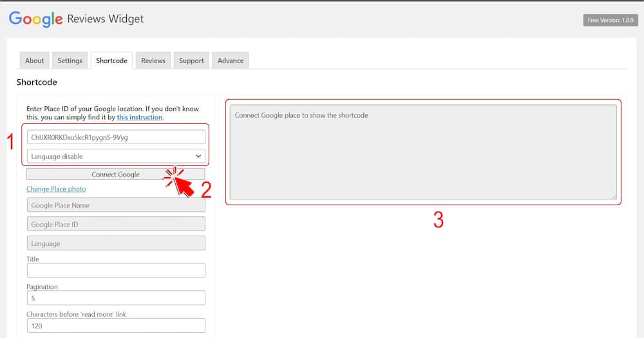The height and width of the screenshot is (338, 644).
Task: Click inside the shortcode text area
Action: point(422,152)
